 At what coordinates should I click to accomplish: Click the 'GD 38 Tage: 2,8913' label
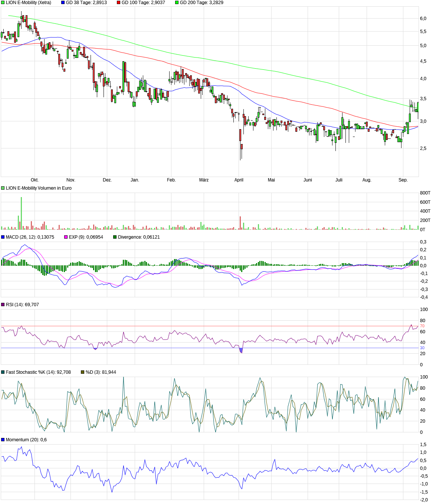pos(86,3)
